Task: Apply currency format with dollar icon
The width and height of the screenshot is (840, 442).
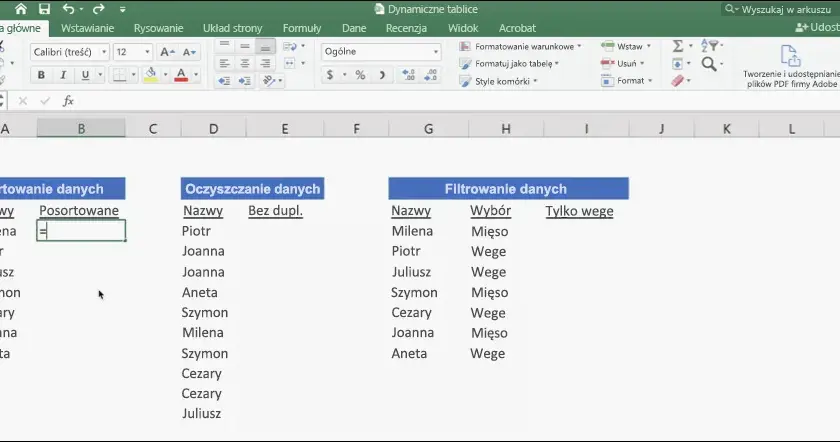Action: [x=330, y=75]
